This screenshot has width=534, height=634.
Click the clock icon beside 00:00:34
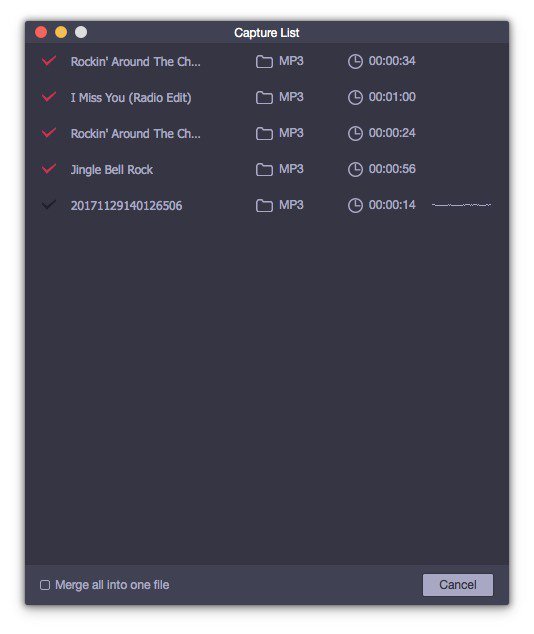(355, 61)
